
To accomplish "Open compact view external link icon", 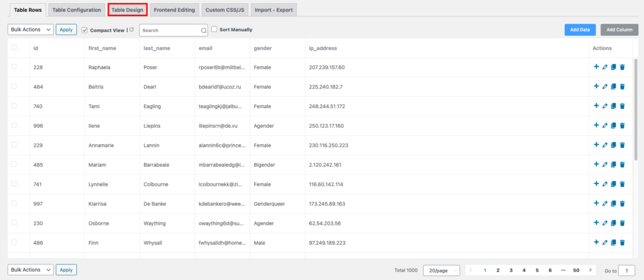I will click(x=132, y=30).
